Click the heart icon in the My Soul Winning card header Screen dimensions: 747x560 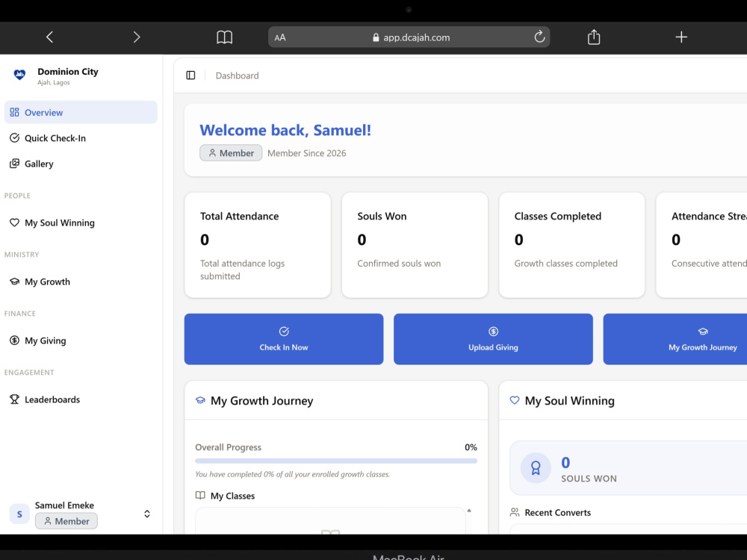[x=515, y=400]
